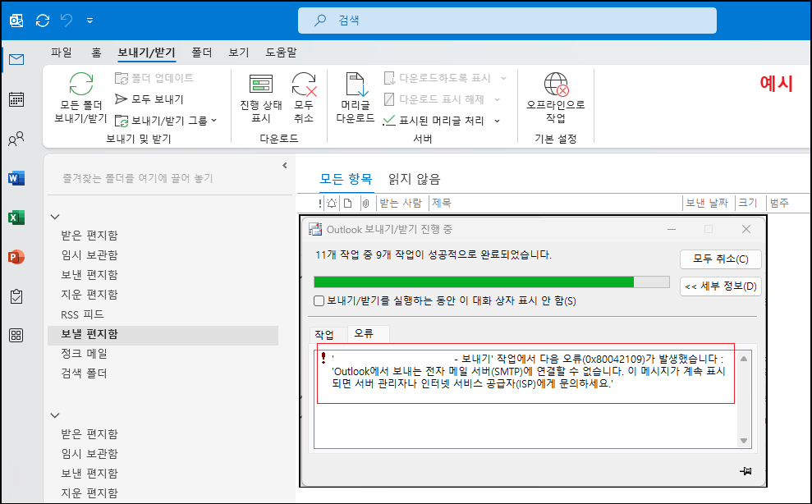Image resolution: width=812 pixels, height=504 pixels.
Task: Collapse the second account folder list
Action: tap(55, 415)
